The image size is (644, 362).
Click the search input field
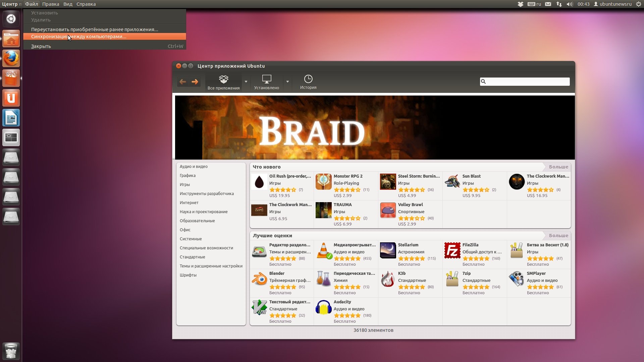[x=525, y=81]
